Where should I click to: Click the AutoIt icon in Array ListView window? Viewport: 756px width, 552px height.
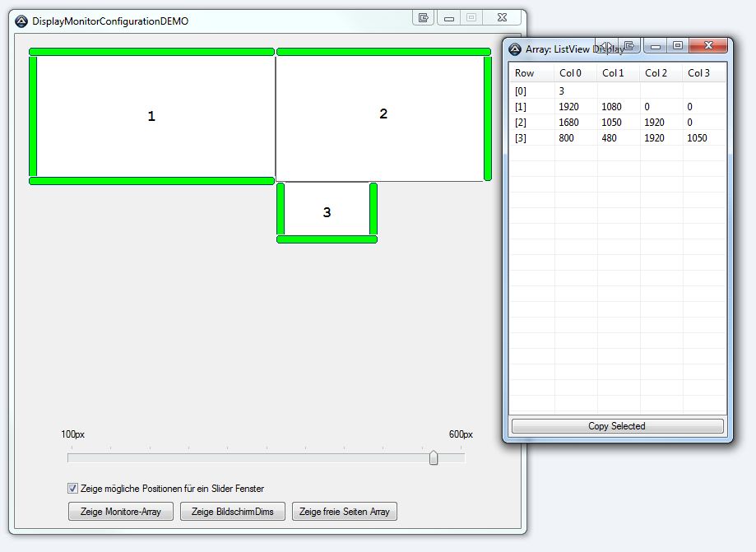tap(515, 49)
